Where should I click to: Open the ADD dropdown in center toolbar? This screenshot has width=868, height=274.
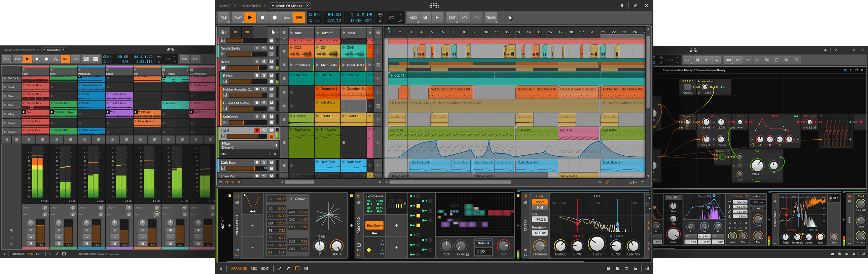pyautogui.click(x=413, y=17)
